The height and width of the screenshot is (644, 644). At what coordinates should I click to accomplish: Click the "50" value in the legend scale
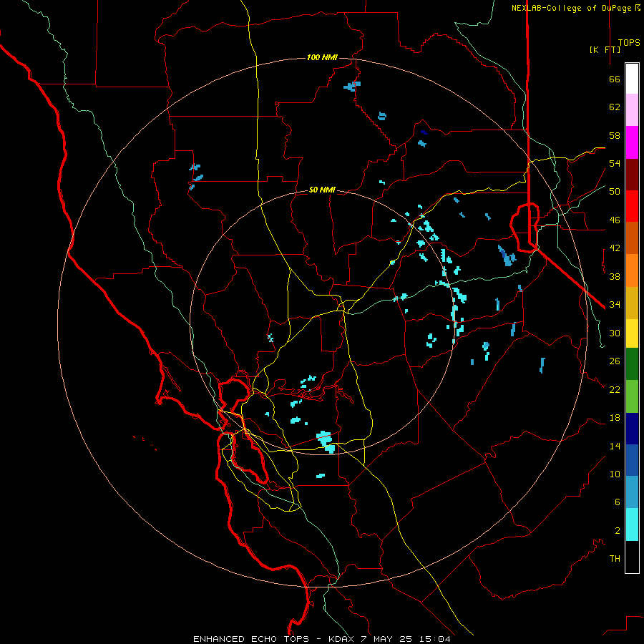pyautogui.click(x=615, y=192)
